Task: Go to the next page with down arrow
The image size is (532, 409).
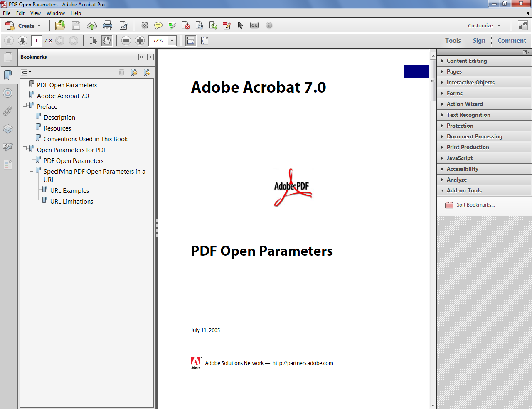Action: click(23, 40)
